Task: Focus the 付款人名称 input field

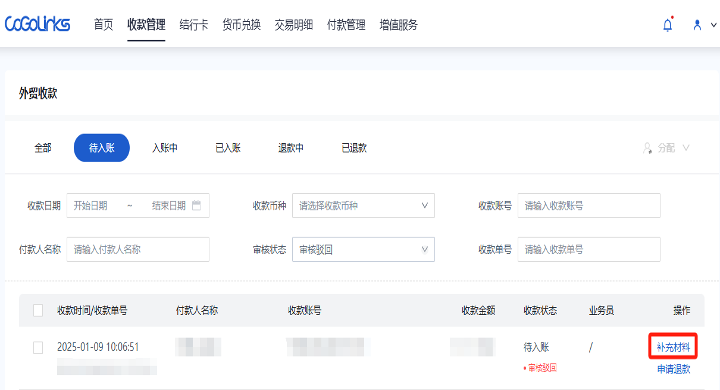Action: [x=138, y=249]
